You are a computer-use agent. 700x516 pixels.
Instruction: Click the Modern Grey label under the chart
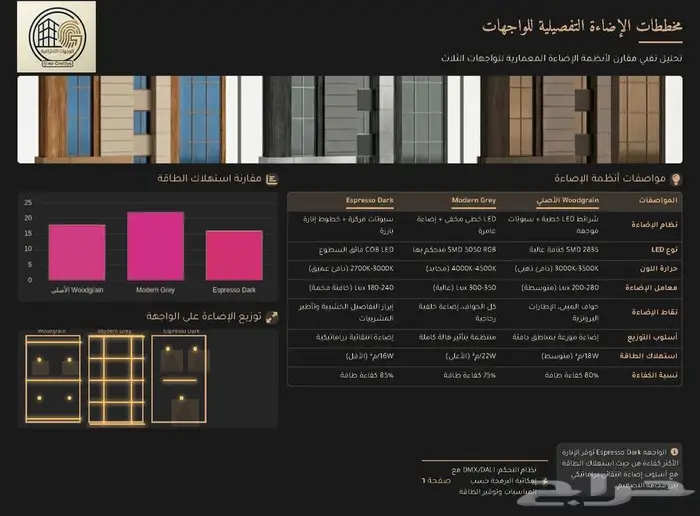point(155,290)
